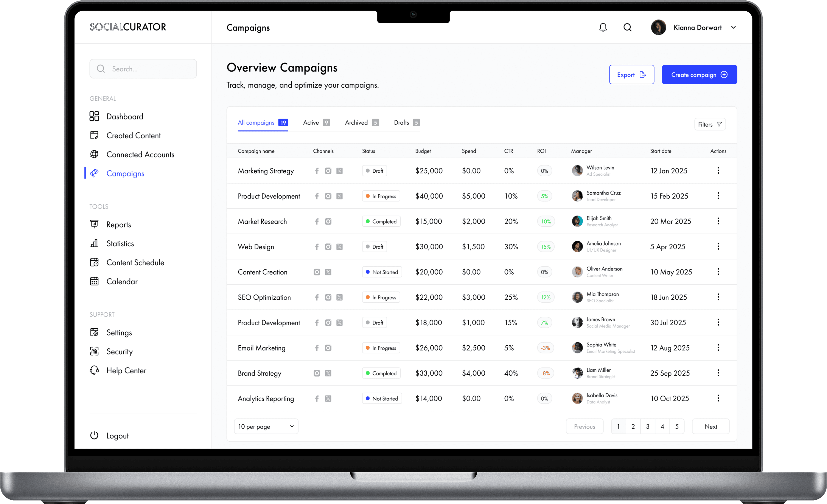The width and height of the screenshot is (827, 504).
Task: Open Help Center
Action: pos(118,371)
